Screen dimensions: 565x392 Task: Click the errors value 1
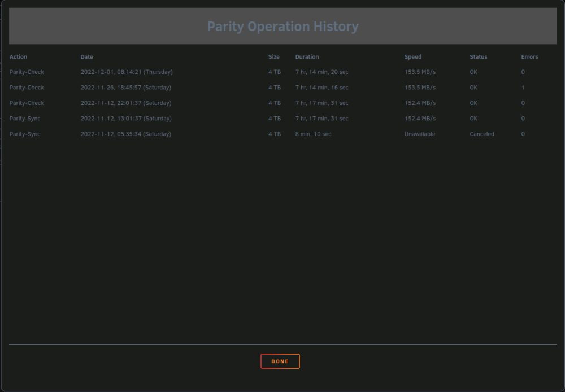523,88
